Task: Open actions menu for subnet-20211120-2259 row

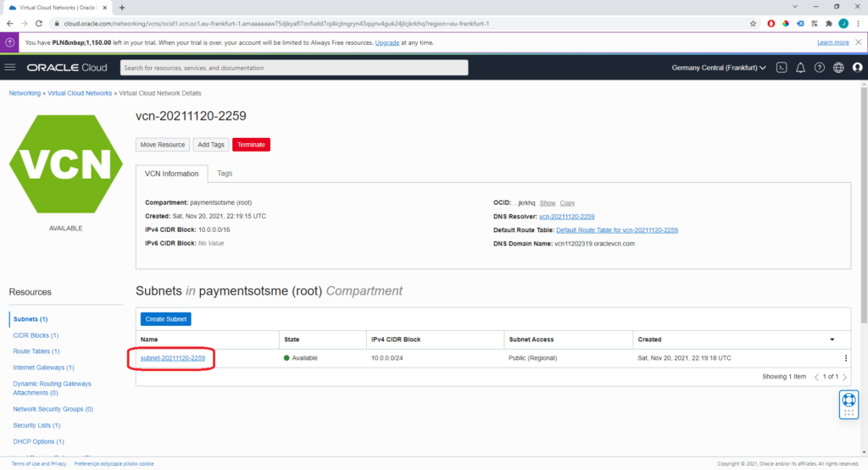Action: click(x=845, y=358)
